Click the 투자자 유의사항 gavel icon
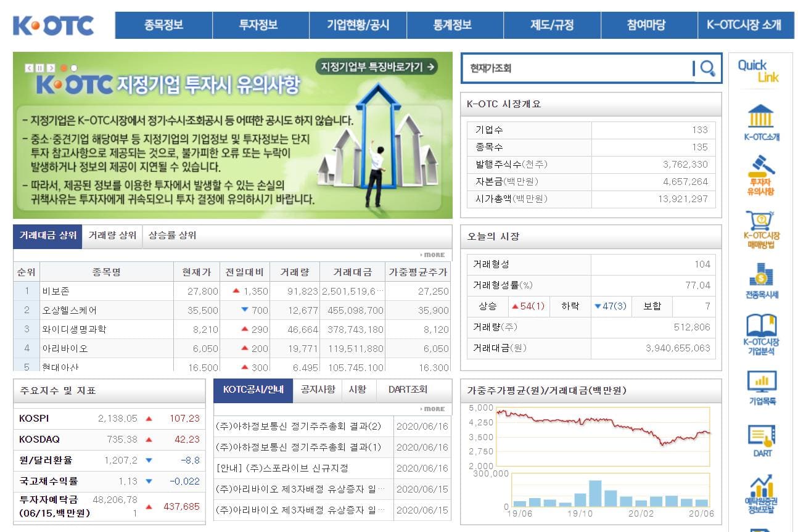This screenshot has height=532, width=798. [x=761, y=176]
